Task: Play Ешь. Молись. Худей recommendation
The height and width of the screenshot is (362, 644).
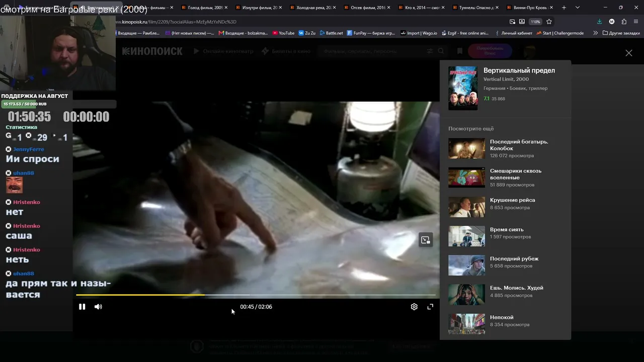Action: [x=505, y=295]
